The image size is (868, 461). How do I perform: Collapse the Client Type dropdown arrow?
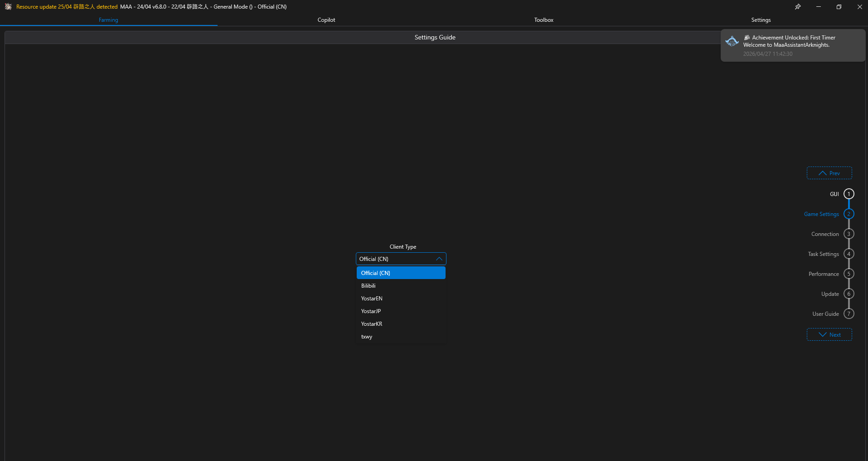tap(439, 259)
